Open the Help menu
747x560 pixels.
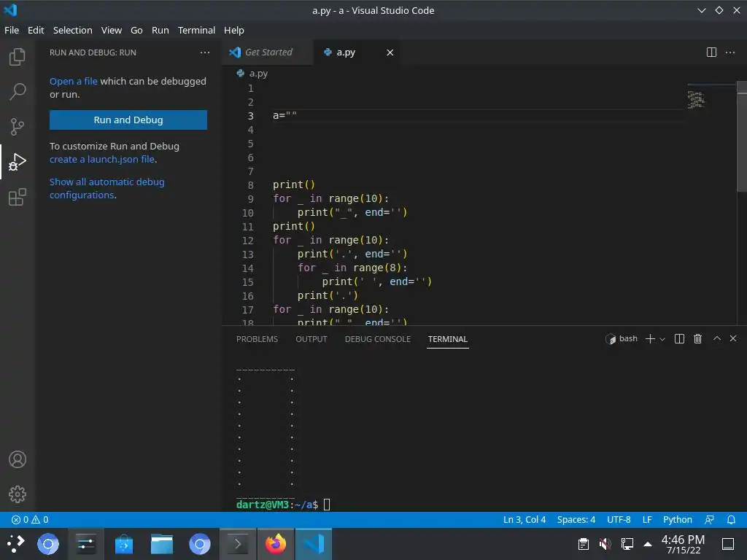[x=234, y=30]
